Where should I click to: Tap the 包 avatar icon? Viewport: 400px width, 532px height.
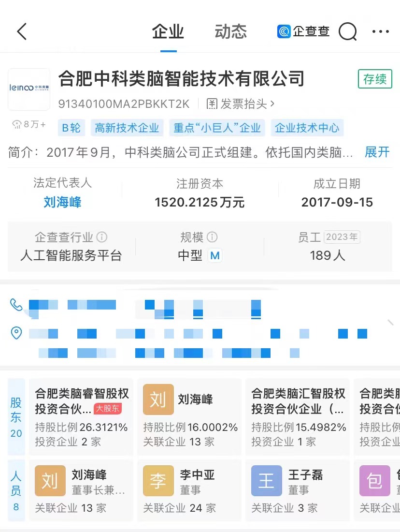coord(374,481)
